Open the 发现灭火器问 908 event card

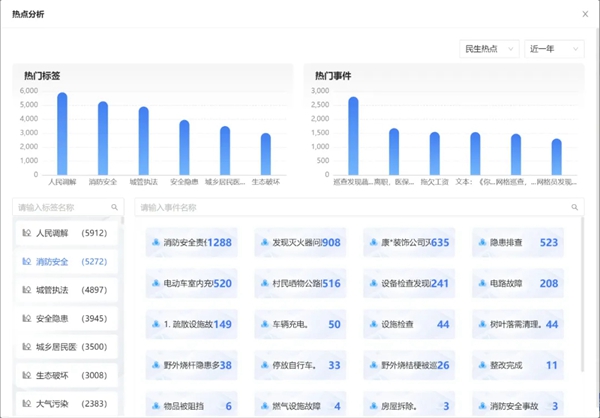click(300, 242)
